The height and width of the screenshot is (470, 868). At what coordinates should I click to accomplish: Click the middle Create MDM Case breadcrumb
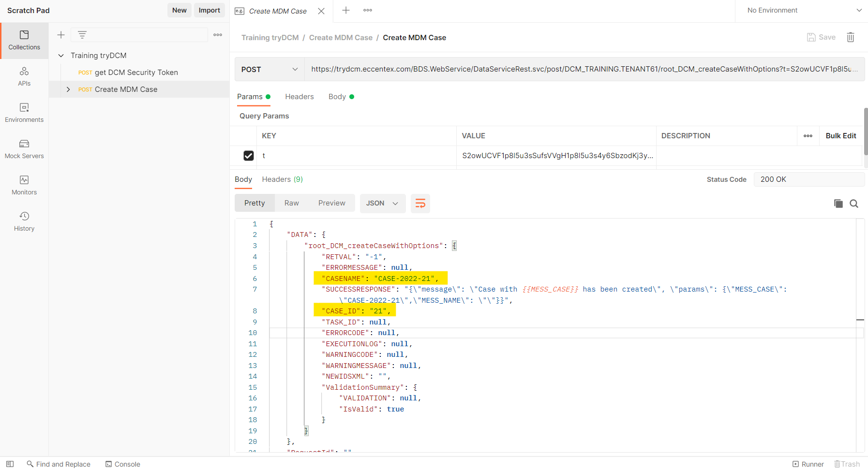(341, 38)
